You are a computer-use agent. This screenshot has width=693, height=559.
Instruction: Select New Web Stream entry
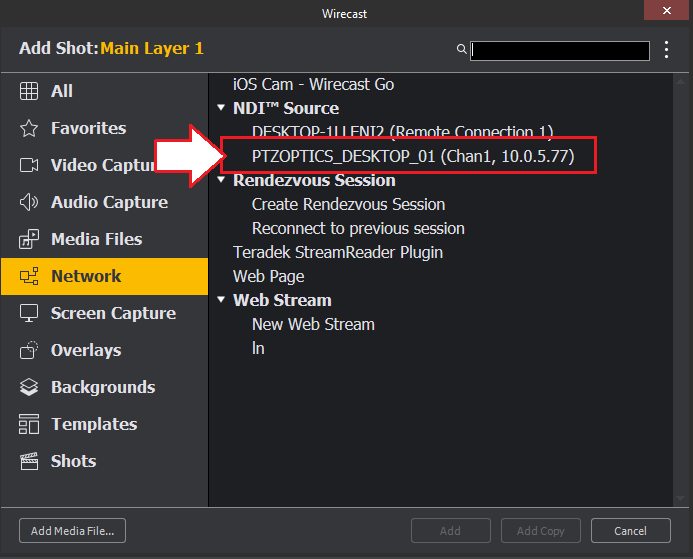click(313, 324)
